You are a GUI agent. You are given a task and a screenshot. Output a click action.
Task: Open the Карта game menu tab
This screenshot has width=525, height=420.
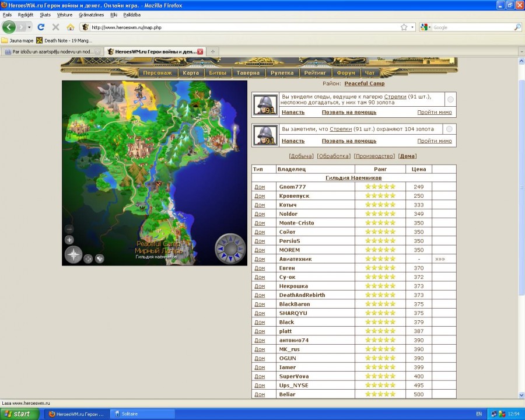point(191,73)
